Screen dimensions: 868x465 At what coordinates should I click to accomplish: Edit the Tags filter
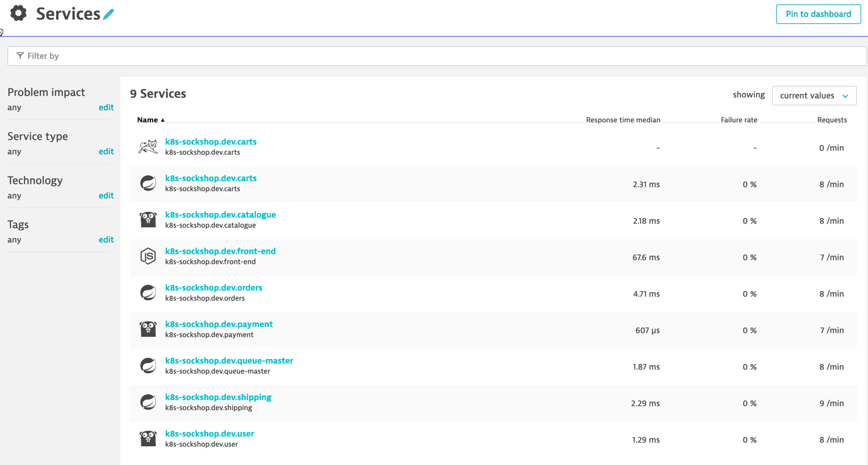(x=106, y=240)
